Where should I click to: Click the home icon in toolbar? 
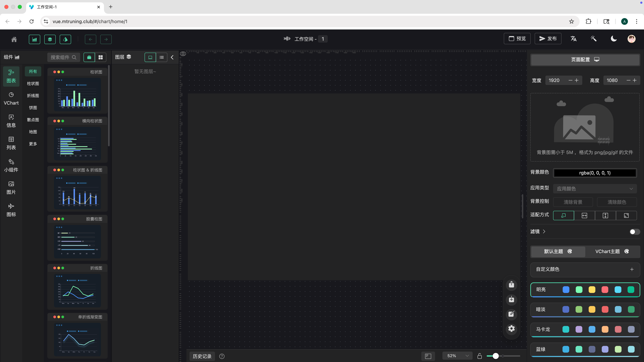point(14,39)
